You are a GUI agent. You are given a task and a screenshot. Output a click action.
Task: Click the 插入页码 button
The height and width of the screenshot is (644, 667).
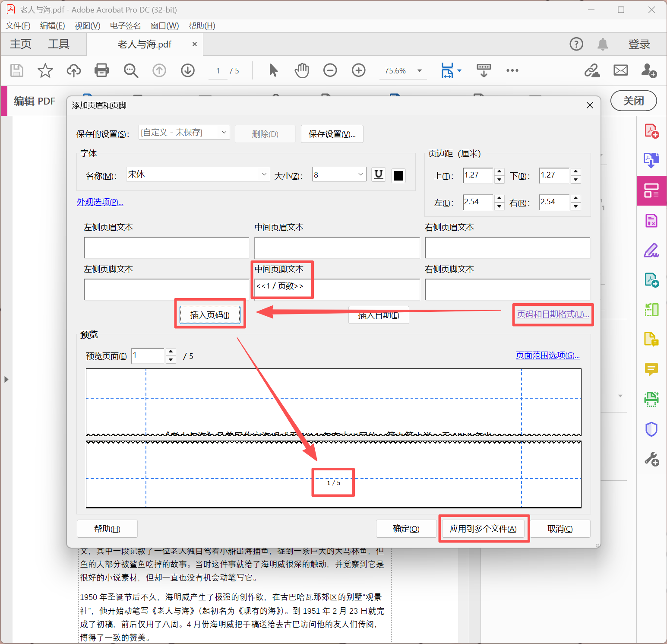(x=210, y=314)
